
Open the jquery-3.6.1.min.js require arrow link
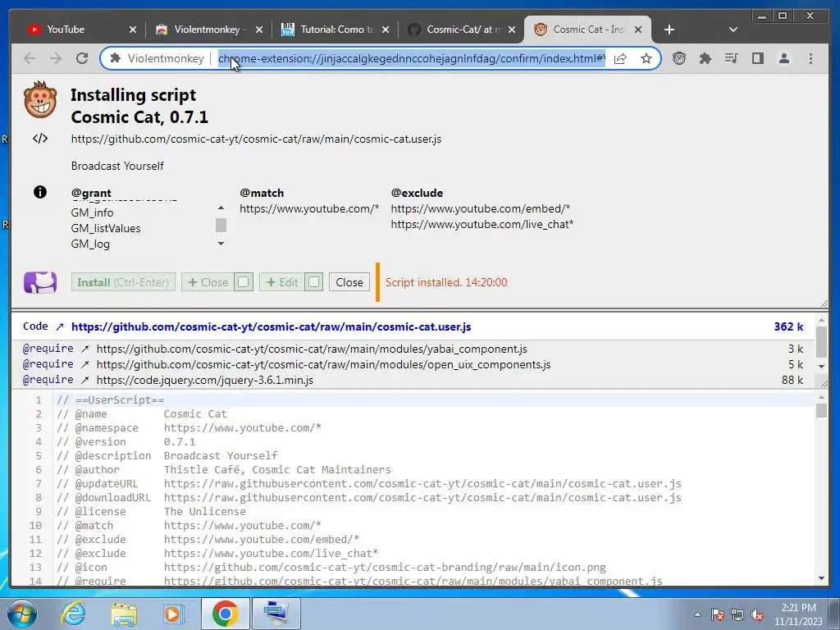coord(84,381)
